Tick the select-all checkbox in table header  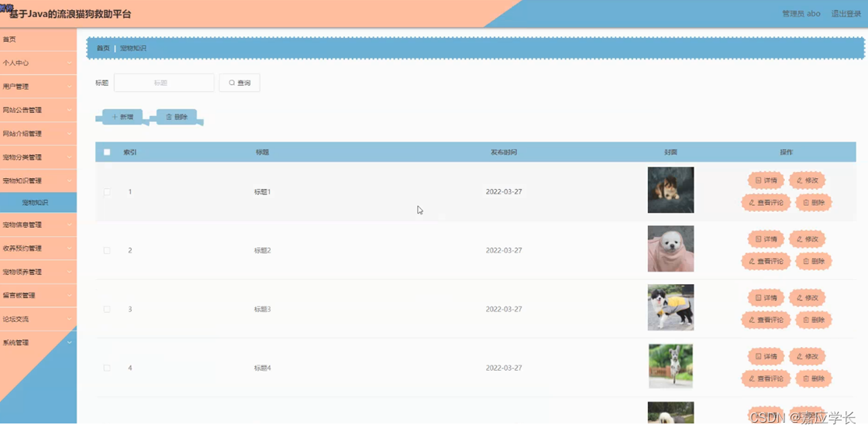107,152
